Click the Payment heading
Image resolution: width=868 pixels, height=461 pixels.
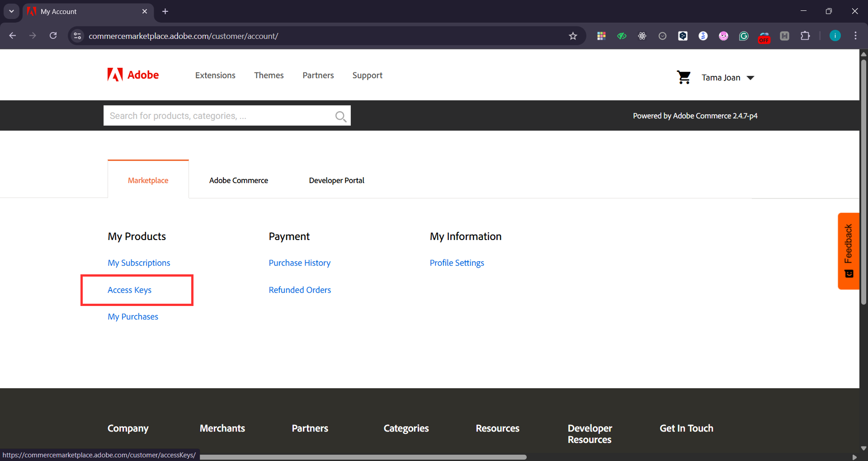pyautogui.click(x=289, y=236)
